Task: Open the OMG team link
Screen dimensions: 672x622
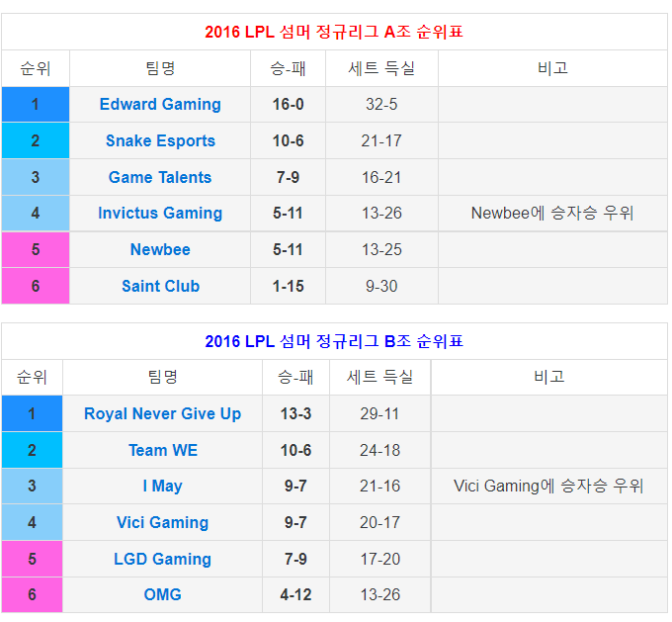Action: tap(162, 595)
